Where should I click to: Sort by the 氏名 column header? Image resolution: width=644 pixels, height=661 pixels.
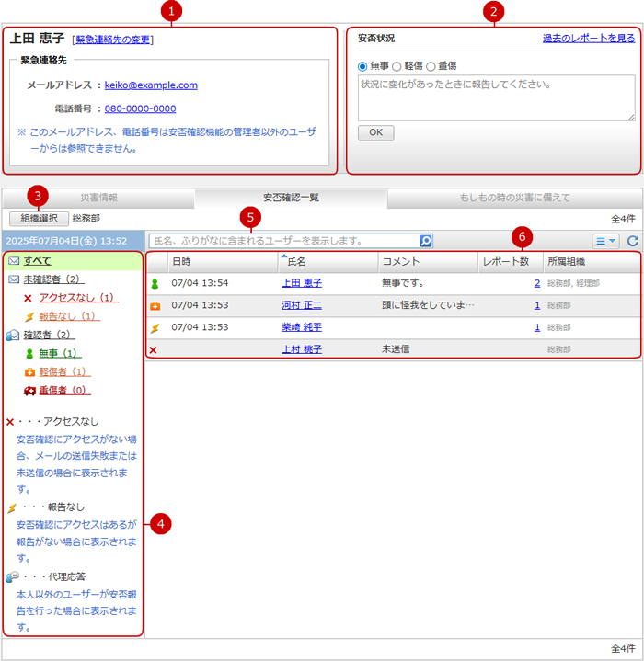click(x=328, y=262)
